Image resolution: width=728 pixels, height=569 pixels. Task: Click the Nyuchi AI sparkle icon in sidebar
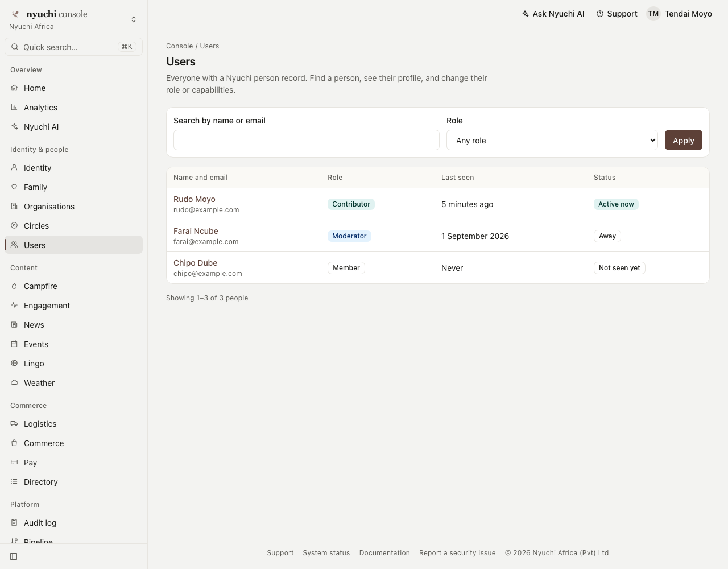point(14,127)
